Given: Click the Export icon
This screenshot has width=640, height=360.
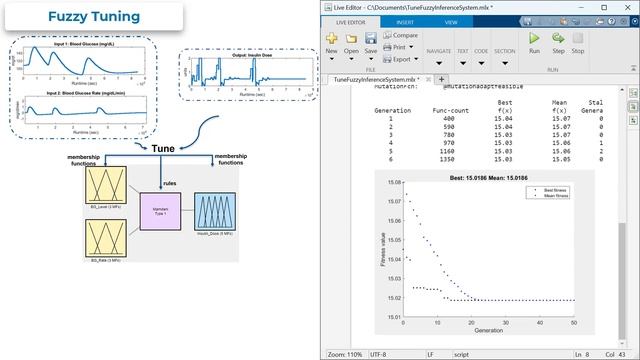Looking at the screenshot, I should [x=387, y=59].
